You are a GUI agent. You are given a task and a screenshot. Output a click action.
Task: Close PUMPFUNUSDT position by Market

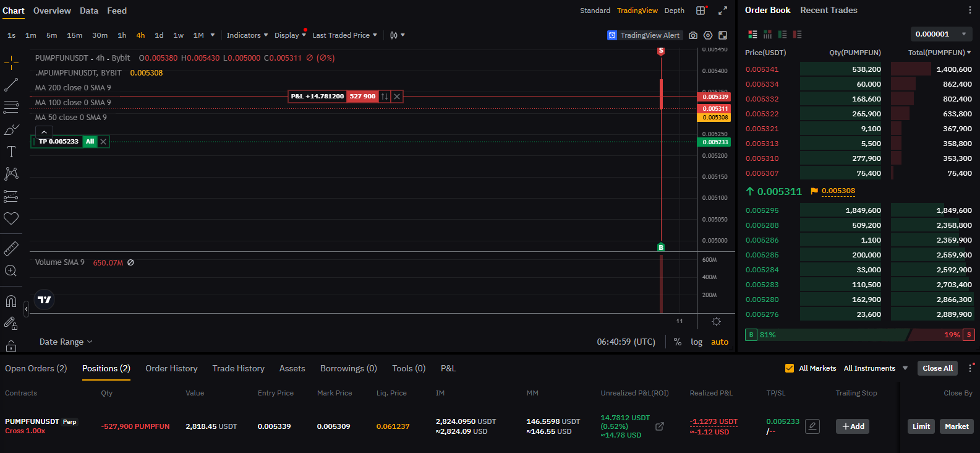pos(957,426)
